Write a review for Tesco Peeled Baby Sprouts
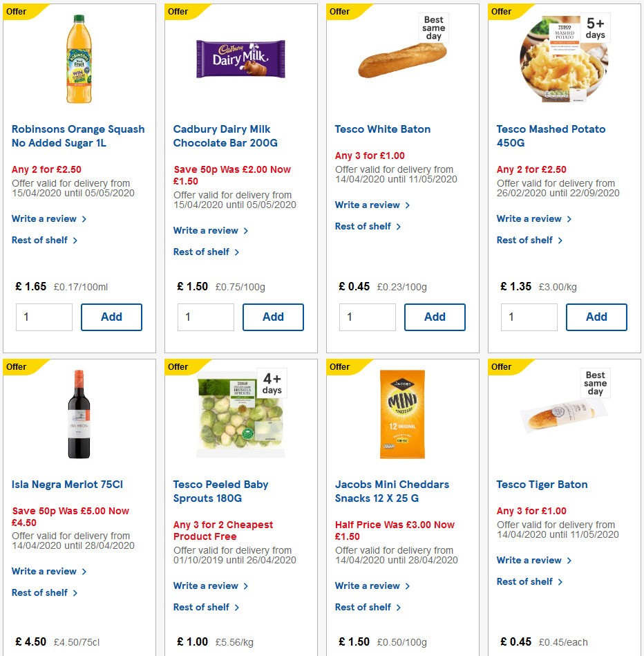 click(x=206, y=585)
